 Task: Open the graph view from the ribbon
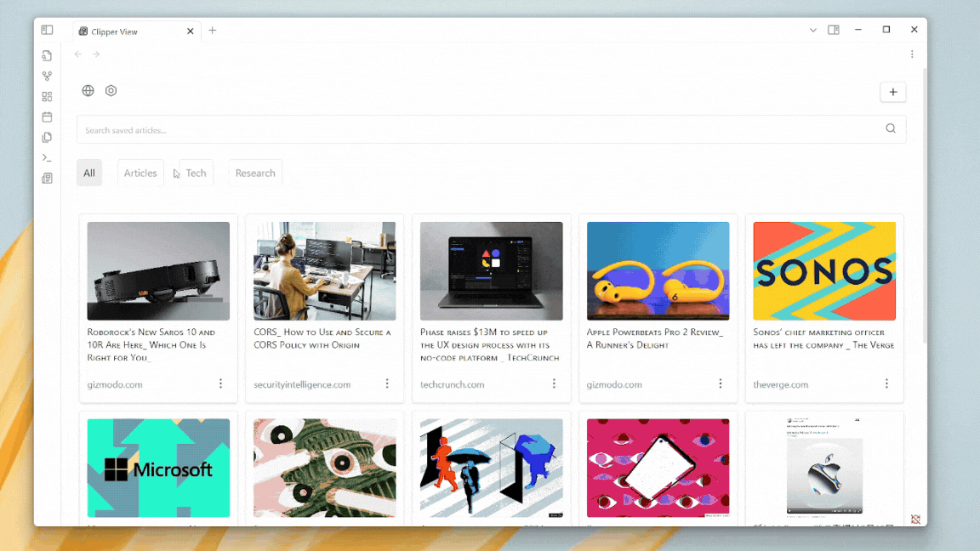(47, 76)
